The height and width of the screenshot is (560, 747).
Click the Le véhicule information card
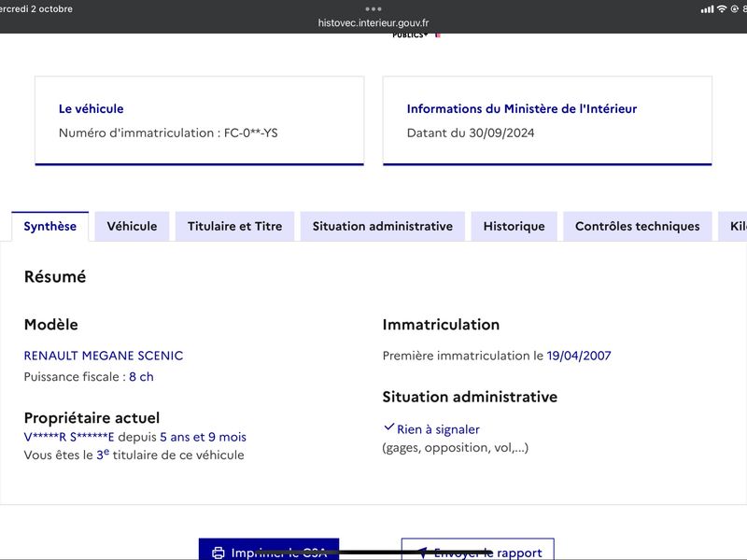click(x=200, y=120)
